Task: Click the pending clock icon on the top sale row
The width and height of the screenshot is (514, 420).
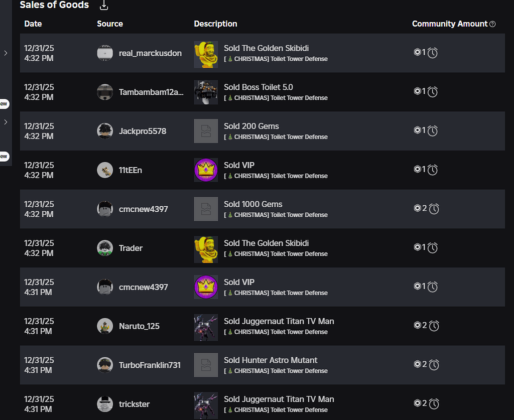Action: point(432,52)
